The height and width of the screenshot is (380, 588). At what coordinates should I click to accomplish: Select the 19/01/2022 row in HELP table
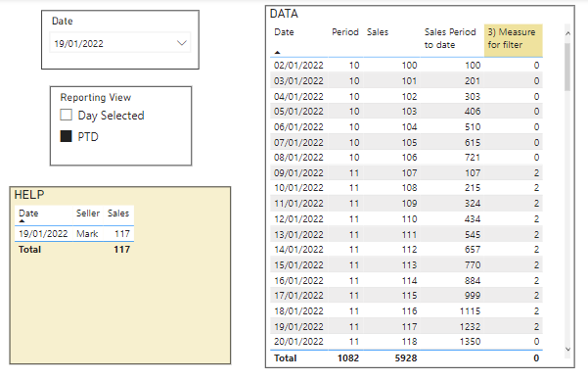tap(74, 234)
